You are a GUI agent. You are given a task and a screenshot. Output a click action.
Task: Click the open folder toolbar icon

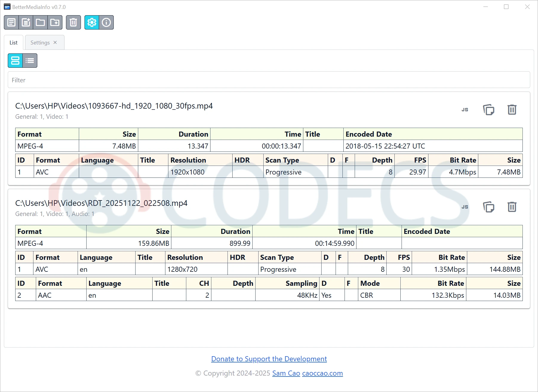tap(40, 22)
